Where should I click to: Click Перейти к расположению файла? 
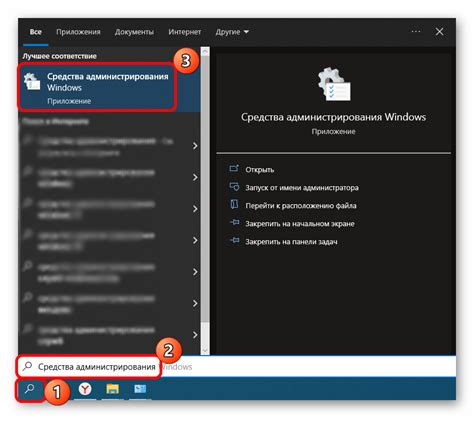(x=301, y=206)
